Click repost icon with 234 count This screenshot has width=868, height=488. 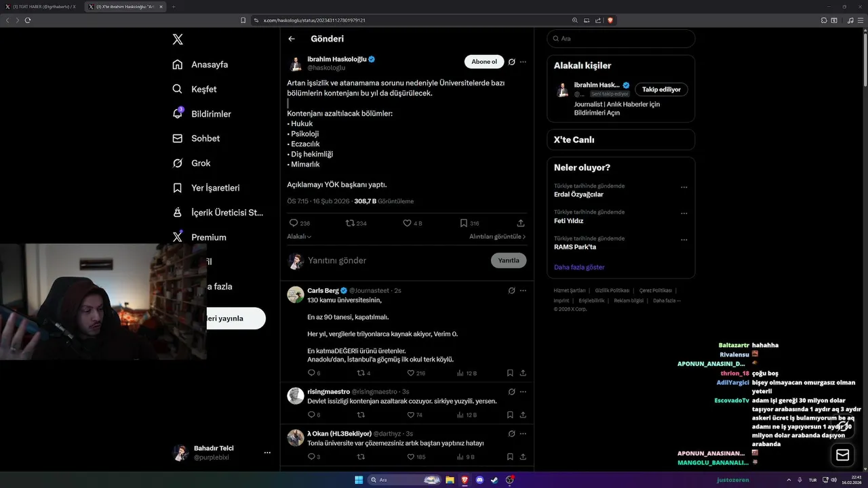tap(350, 223)
